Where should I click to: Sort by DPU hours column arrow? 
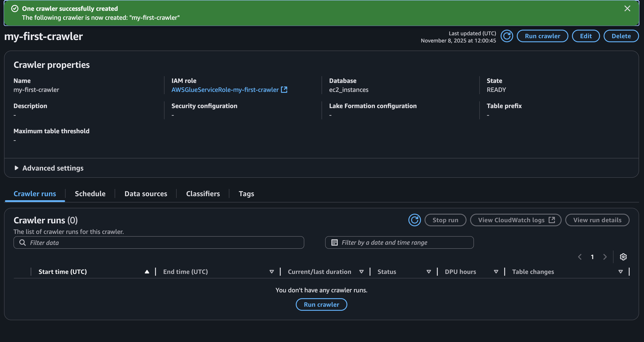click(x=496, y=272)
